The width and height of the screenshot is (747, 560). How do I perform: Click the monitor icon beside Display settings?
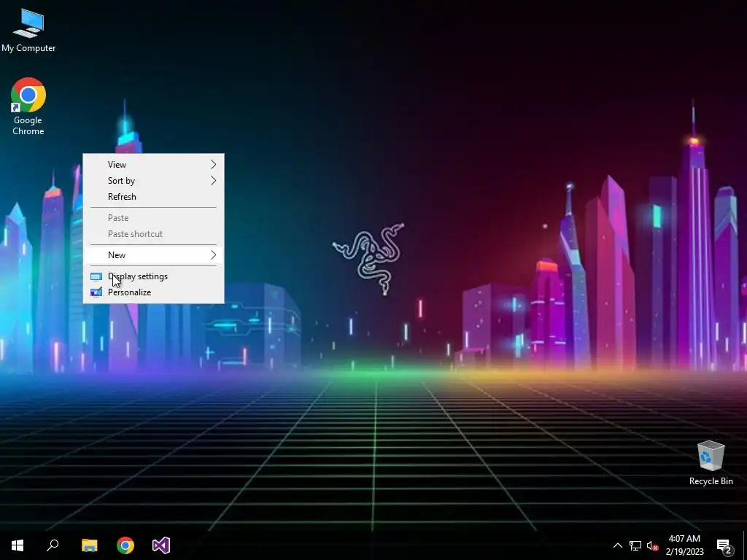tap(96, 276)
